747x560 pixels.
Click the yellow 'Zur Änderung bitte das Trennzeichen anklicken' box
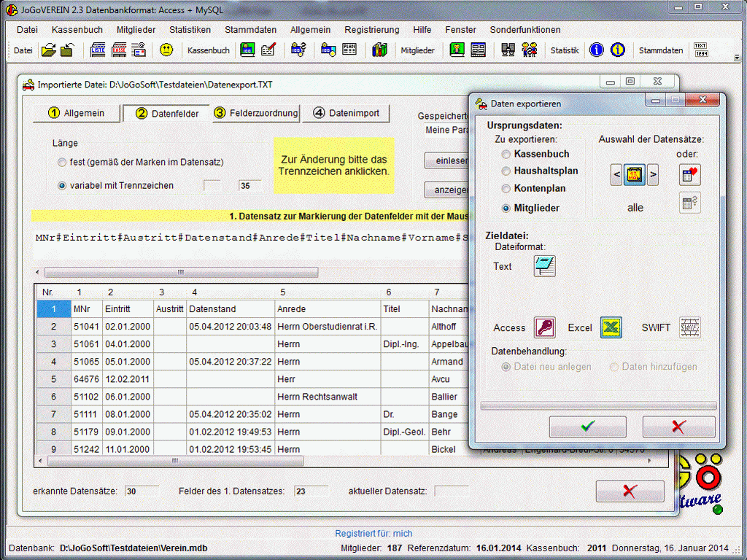click(334, 166)
